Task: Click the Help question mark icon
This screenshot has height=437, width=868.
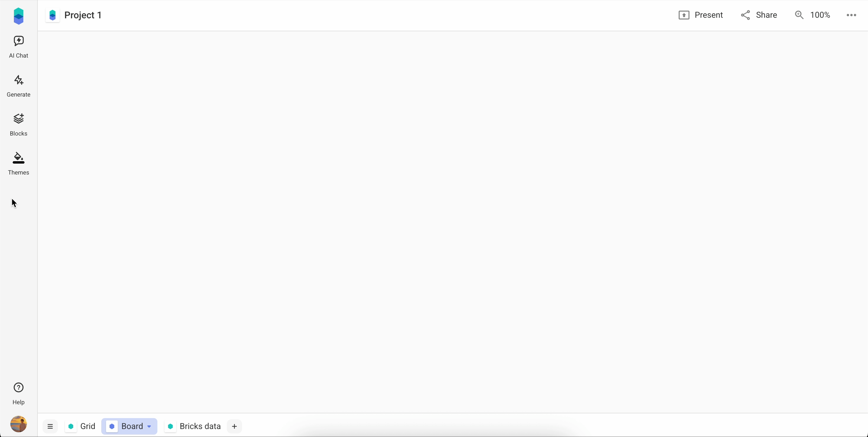Action: pos(19,387)
